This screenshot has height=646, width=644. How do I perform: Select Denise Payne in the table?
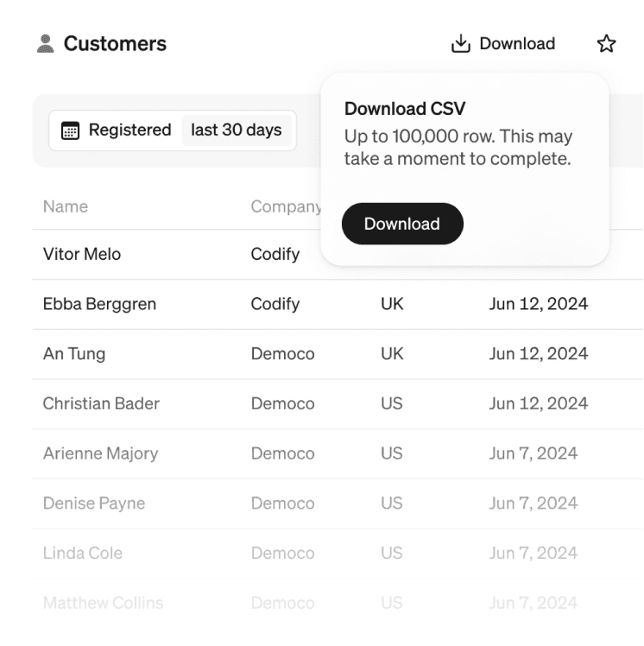tap(94, 503)
